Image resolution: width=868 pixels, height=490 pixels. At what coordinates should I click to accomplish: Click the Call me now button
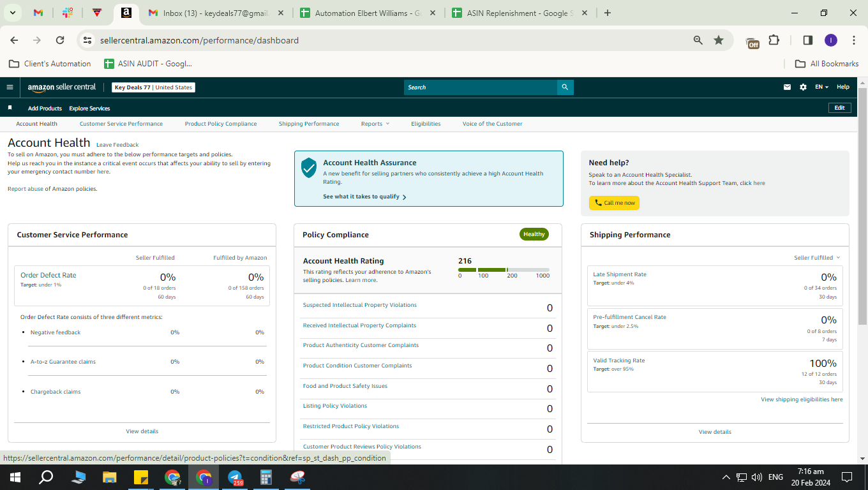[x=614, y=203]
